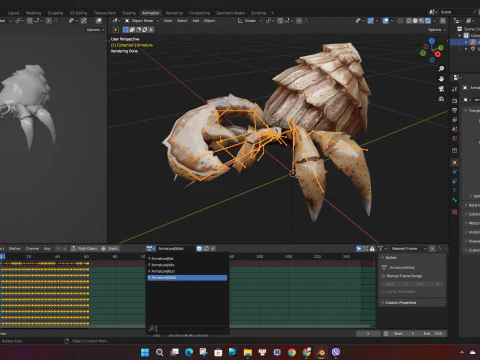Open the Object Constraints properties tab icon
480x360 pixels.
tap(455, 181)
